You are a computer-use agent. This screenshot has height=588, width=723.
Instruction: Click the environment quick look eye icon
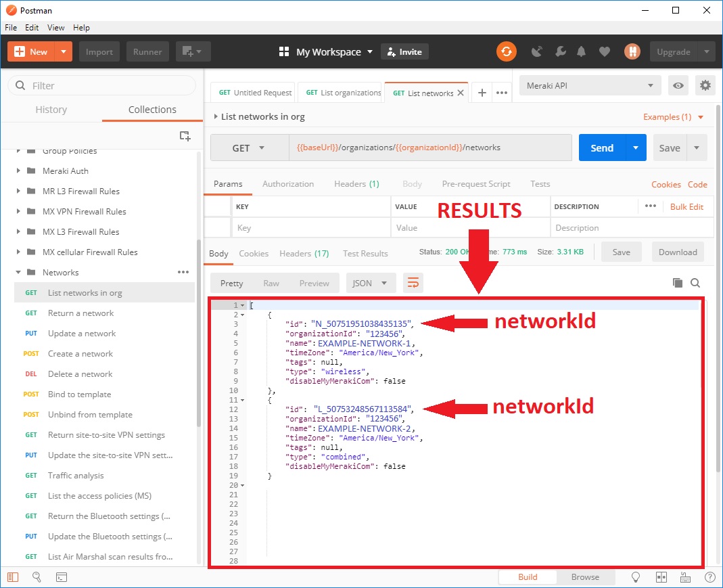point(678,85)
